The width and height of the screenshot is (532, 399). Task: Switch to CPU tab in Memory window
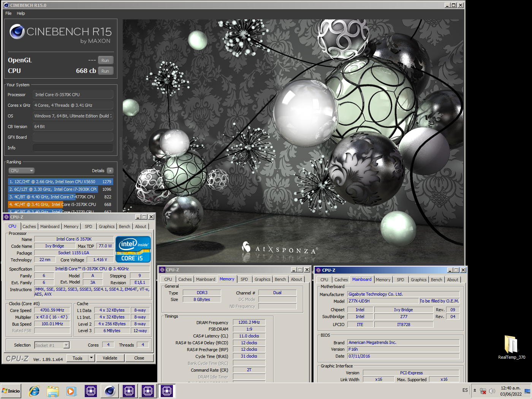point(168,279)
